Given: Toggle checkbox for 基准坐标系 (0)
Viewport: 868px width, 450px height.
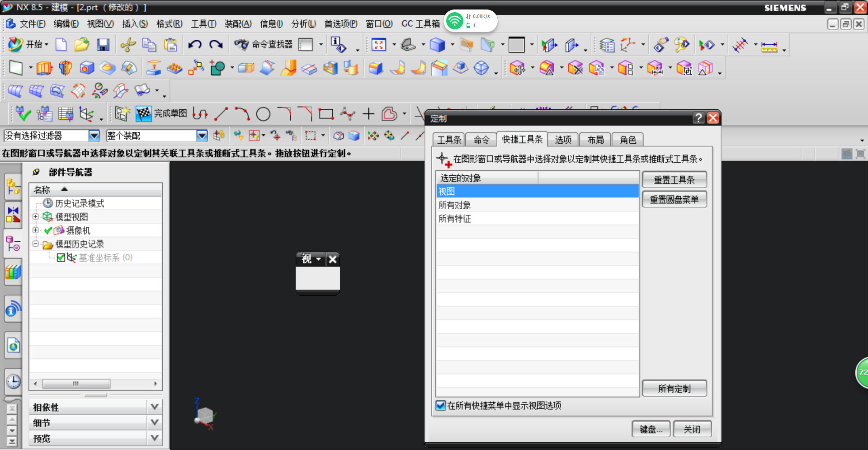Looking at the screenshot, I should [x=61, y=258].
